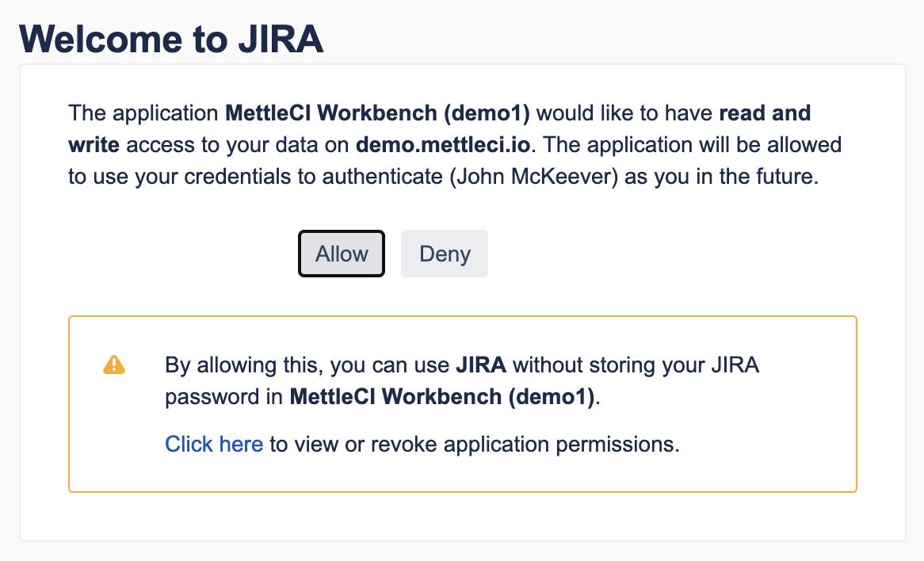Click the 'Welcome to JIRA' heading
This screenshot has width=924, height=561.
(x=171, y=38)
